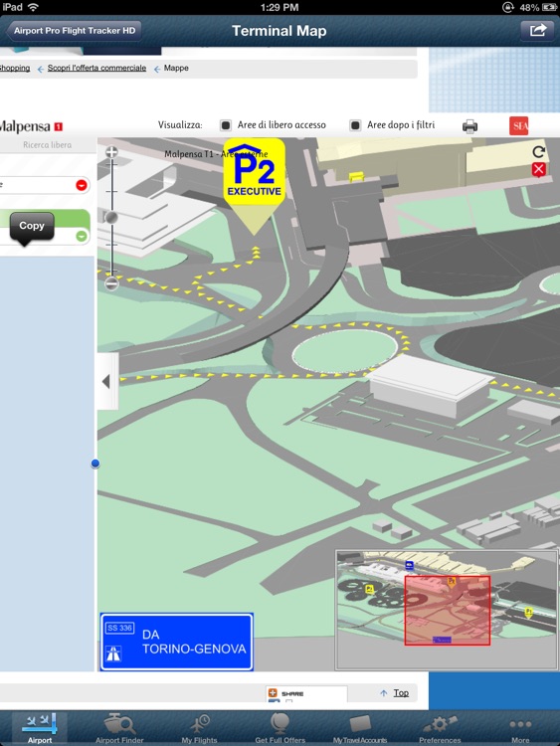The width and height of the screenshot is (560, 746).
Task: Tap the share icon in top bar
Action: (x=538, y=31)
